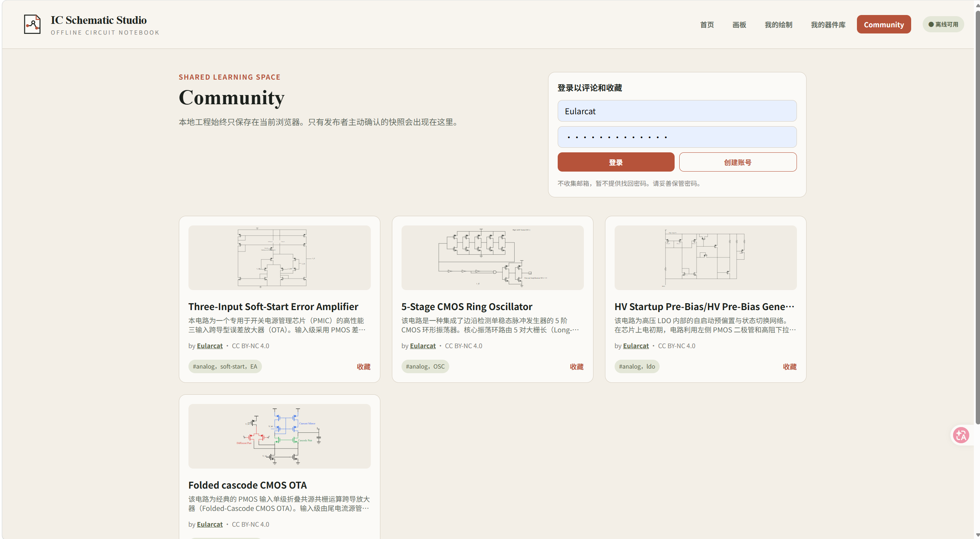The width and height of the screenshot is (980, 539).
Task: Click HV Startup card description text
Action: [705, 325]
